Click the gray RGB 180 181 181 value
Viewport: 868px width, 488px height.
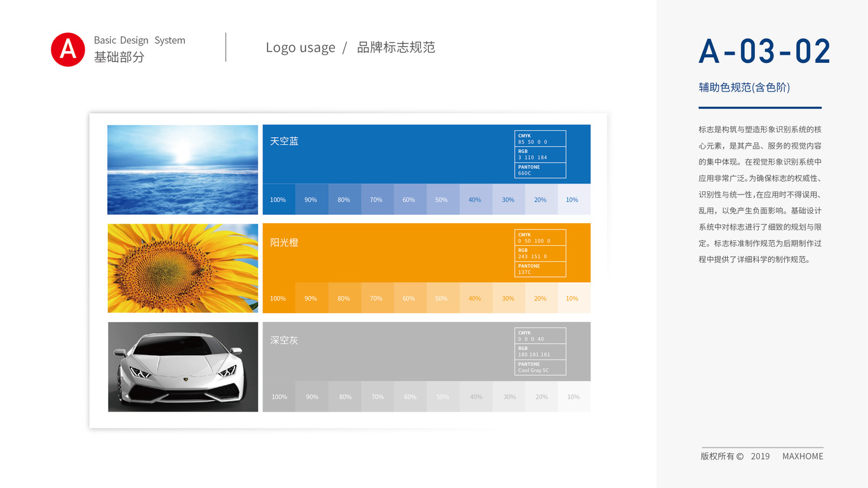540,351
